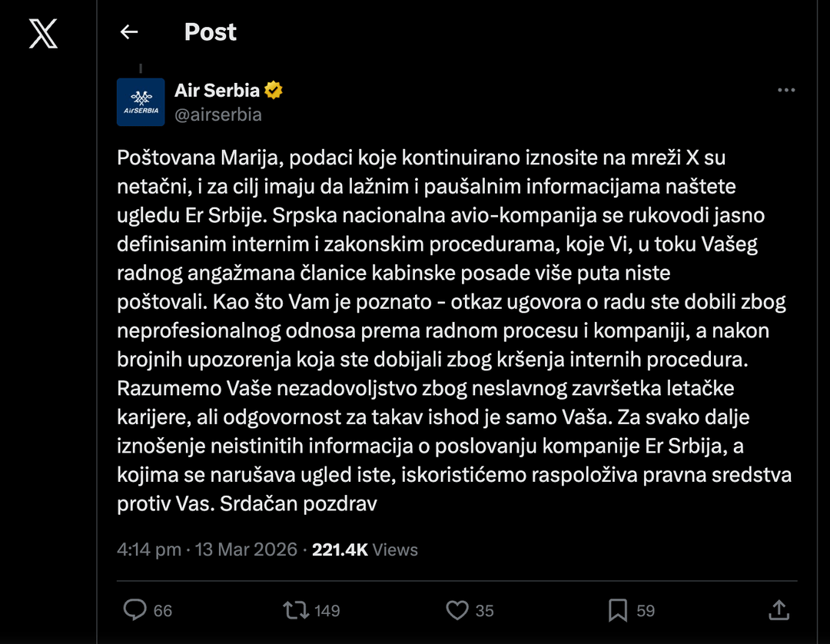The width and height of the screenshot is (830, 644).
Task: Click the repost count 149
Action: tap(327, 611)
